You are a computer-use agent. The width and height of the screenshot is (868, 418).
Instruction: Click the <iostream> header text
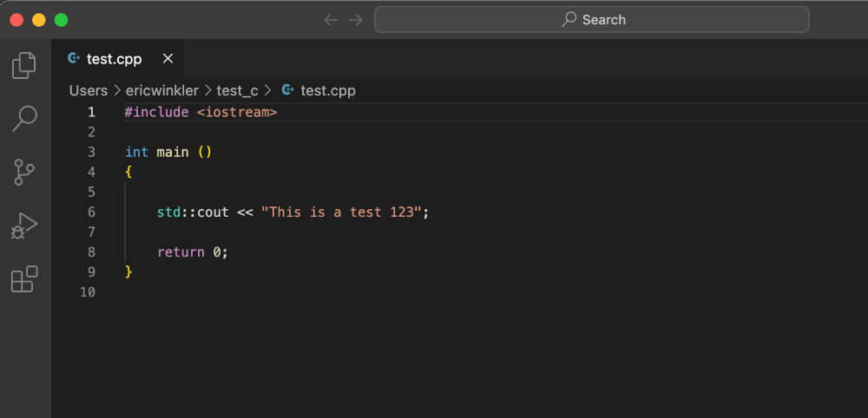[x=237, y=112]
